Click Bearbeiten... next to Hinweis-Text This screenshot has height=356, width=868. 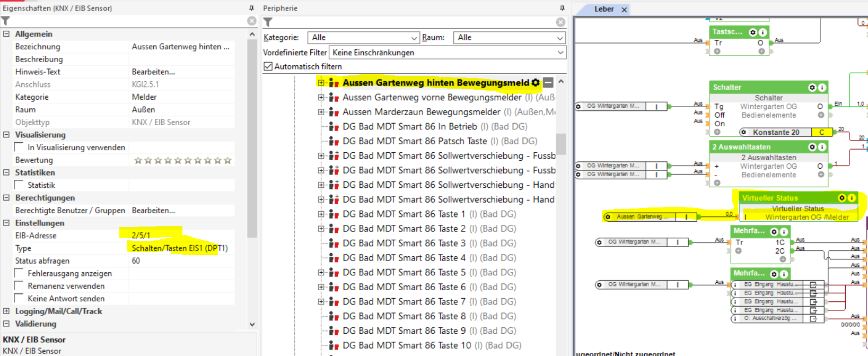tap(153, 72)
